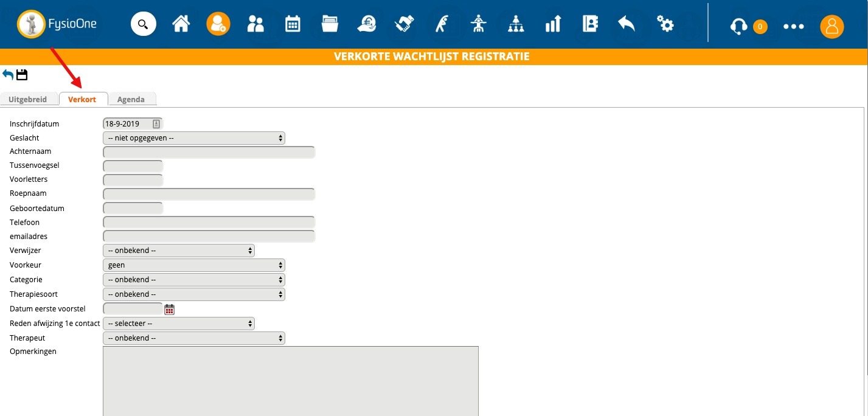This screenshot has height=416, width=868.
Task: Click the Achternaam input field
Action: (209, 152)
